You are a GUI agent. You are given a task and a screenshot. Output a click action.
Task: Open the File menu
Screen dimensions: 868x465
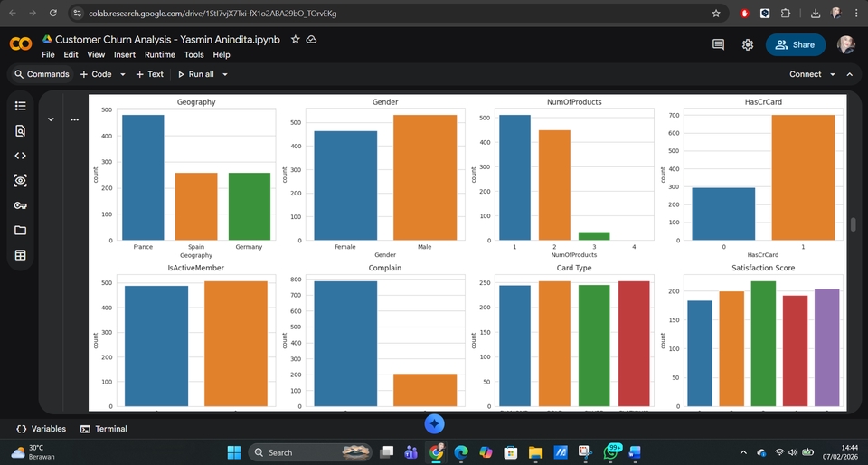[x=48, y=55]
